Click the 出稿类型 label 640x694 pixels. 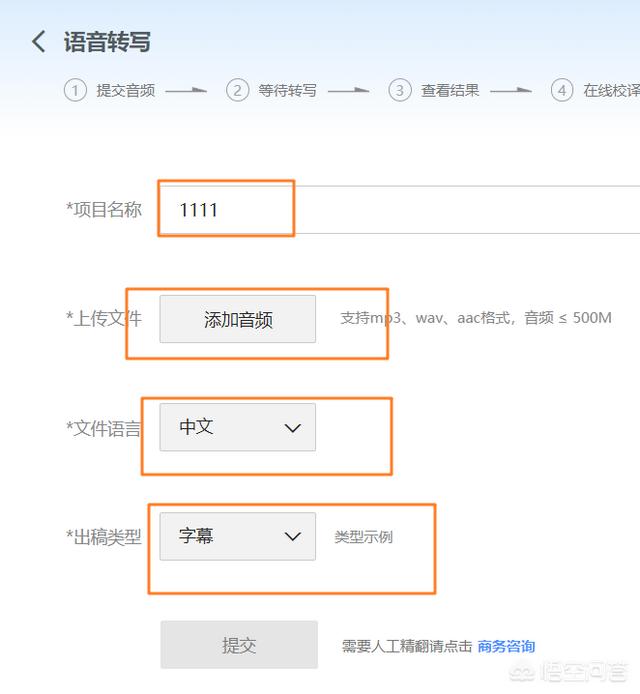(x=104, y=537)
